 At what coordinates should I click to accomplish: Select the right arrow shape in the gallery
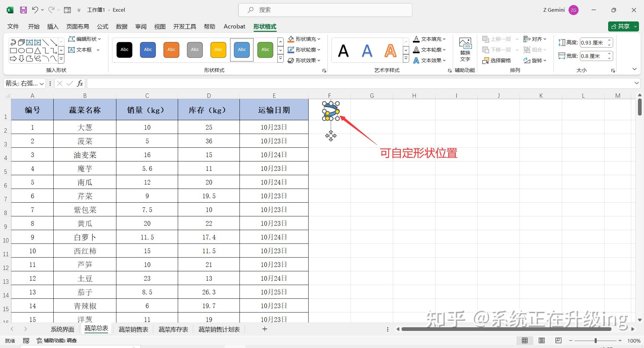point(13,59)
